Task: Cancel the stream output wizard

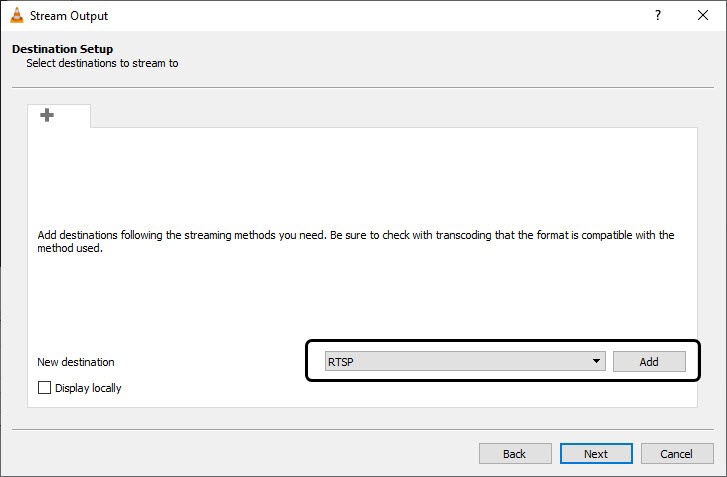Action: pos(677,454)
